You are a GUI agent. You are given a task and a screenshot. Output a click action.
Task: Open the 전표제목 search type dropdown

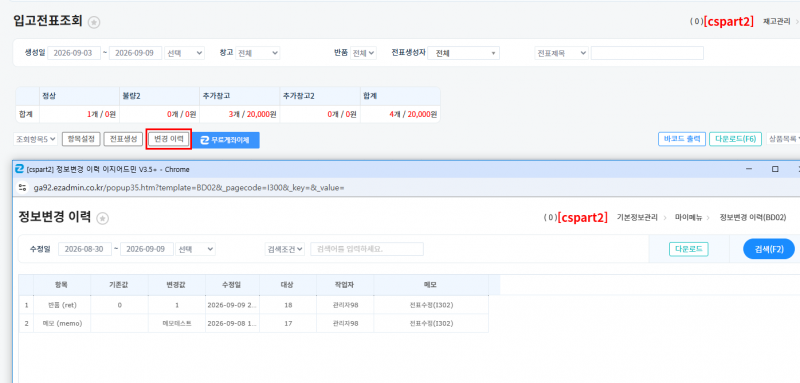tap(561, 53)
